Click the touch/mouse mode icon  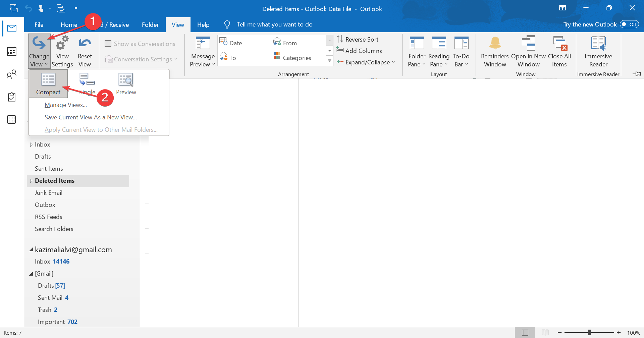41,8
